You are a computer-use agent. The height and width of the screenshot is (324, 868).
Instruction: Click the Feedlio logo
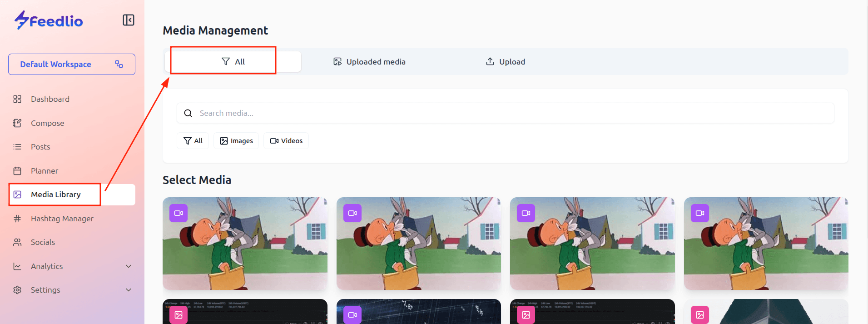49,20
